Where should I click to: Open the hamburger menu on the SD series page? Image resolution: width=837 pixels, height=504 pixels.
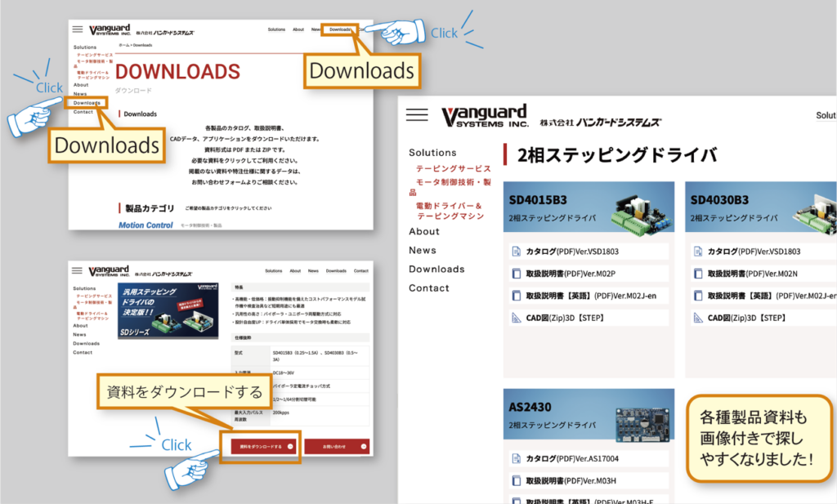click(78, 270)
